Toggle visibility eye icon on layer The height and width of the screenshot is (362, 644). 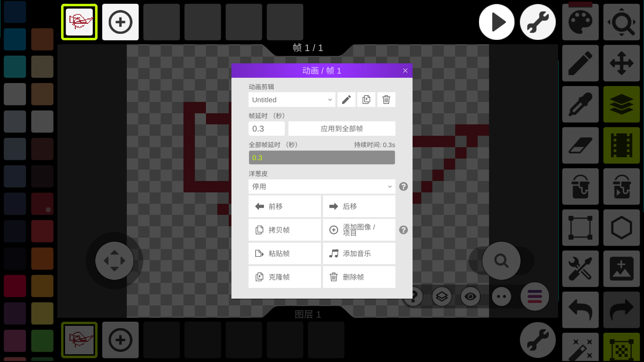470,296
